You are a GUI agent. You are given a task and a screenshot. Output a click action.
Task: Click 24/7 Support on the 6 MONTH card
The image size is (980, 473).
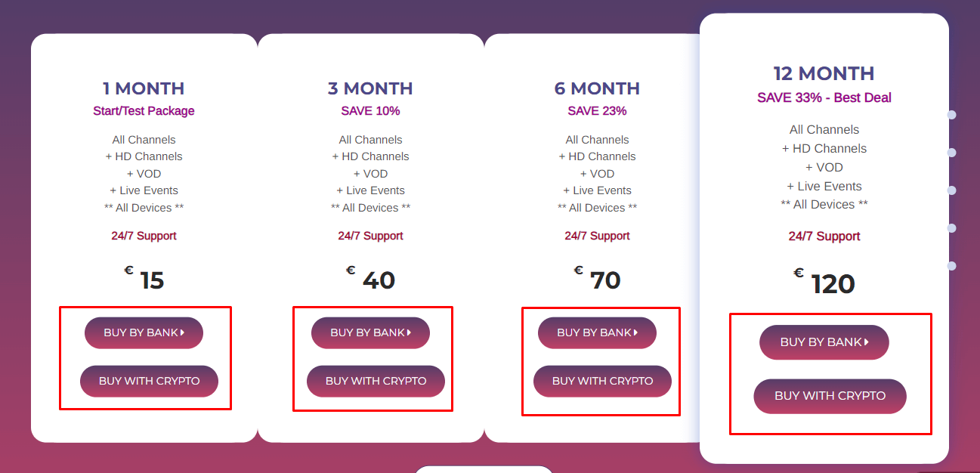point(597,235)
